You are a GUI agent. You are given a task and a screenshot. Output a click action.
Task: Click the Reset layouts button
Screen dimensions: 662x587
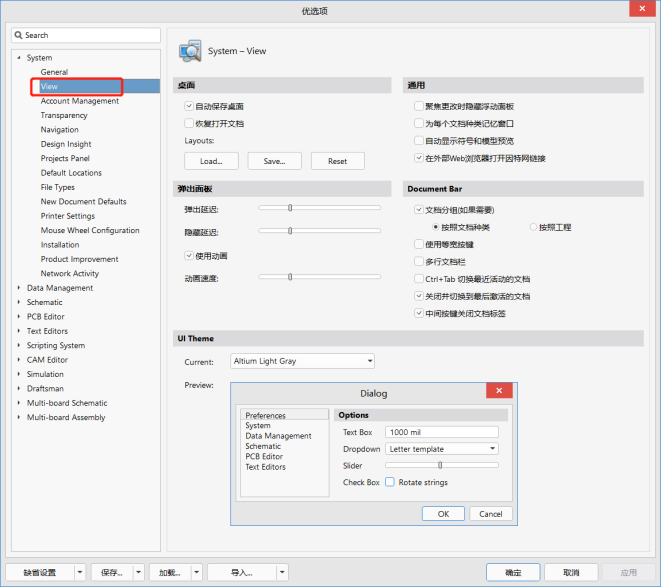pyautogui.click(x=337, y=161)
